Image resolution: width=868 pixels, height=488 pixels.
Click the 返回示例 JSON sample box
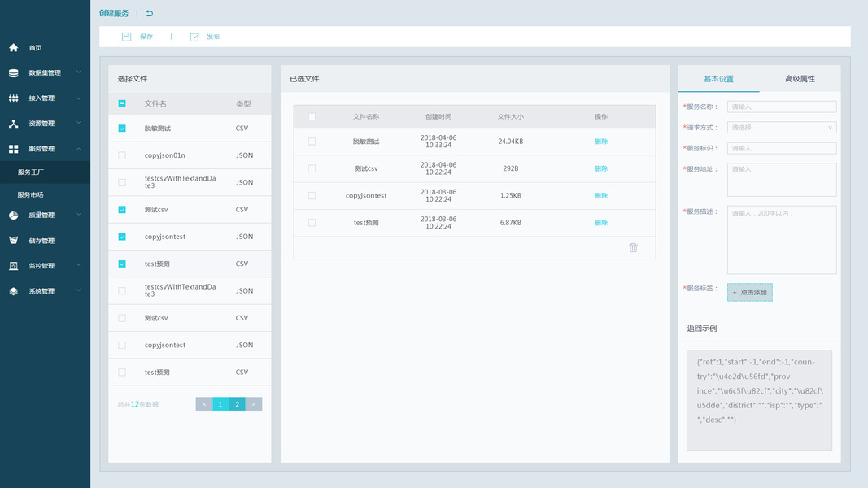(x=759, y=400)
